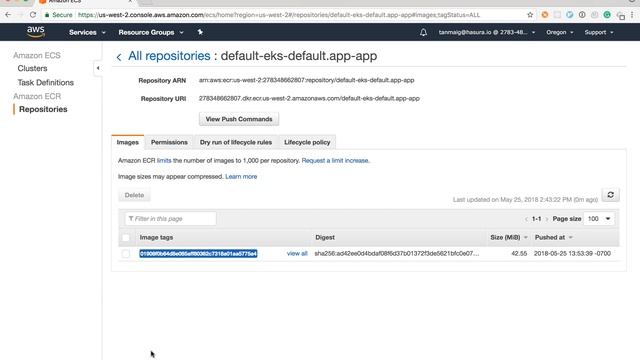Viewport: 640px width, 360px height.
Task: Open Task Definitions in the sidebar
Action: click(46, 82)
